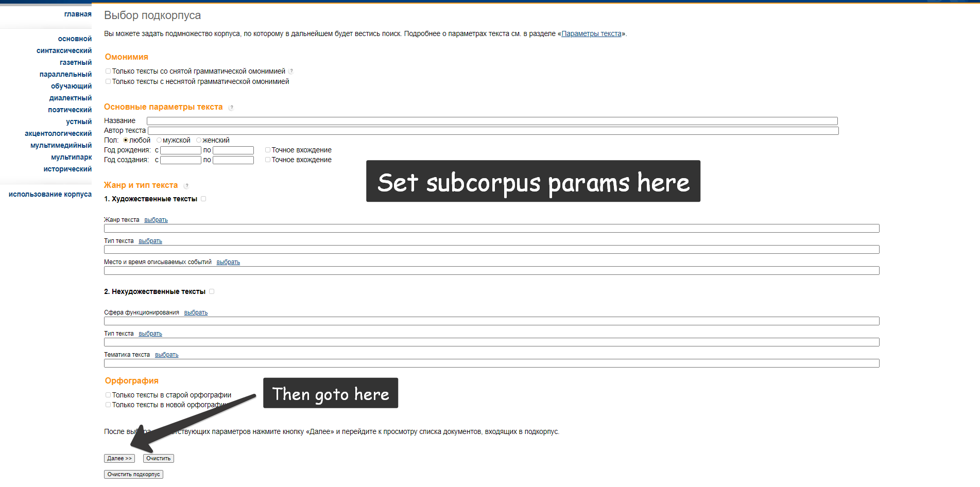The height and width of the screenshot is (487, 980).
Task: Enable only texts with removed grammatical homonymy
Action: [x=108, y=71]
